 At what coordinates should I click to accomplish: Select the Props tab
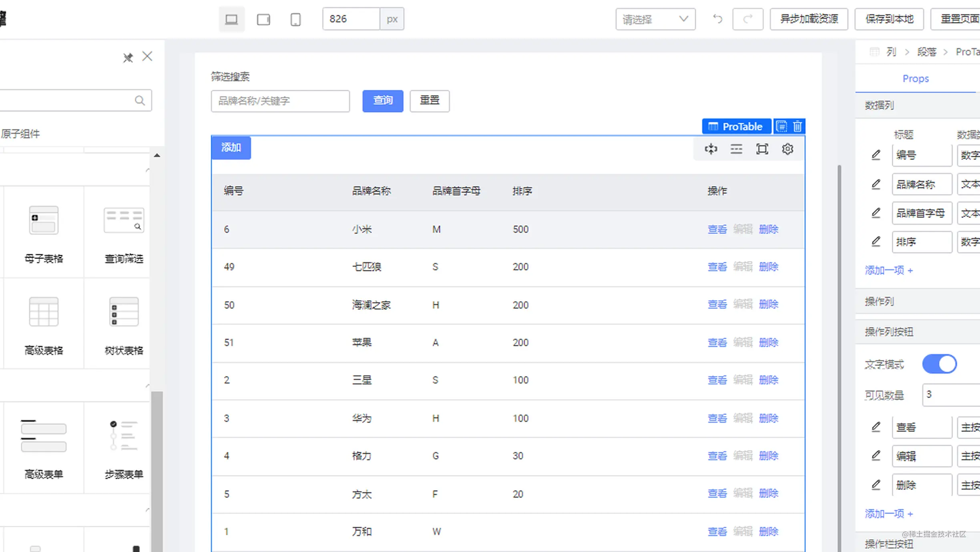(915, 79)
